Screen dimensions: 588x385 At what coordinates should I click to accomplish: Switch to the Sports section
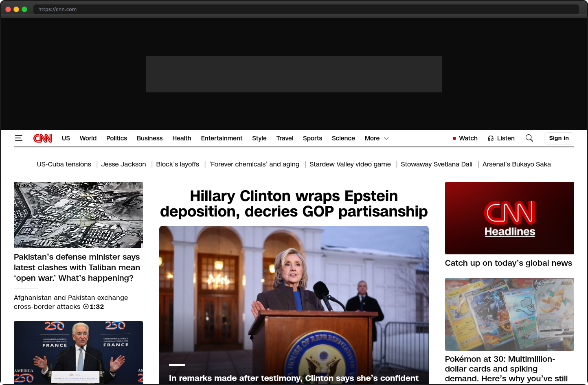pyautogui.click(x=312, y=138)
